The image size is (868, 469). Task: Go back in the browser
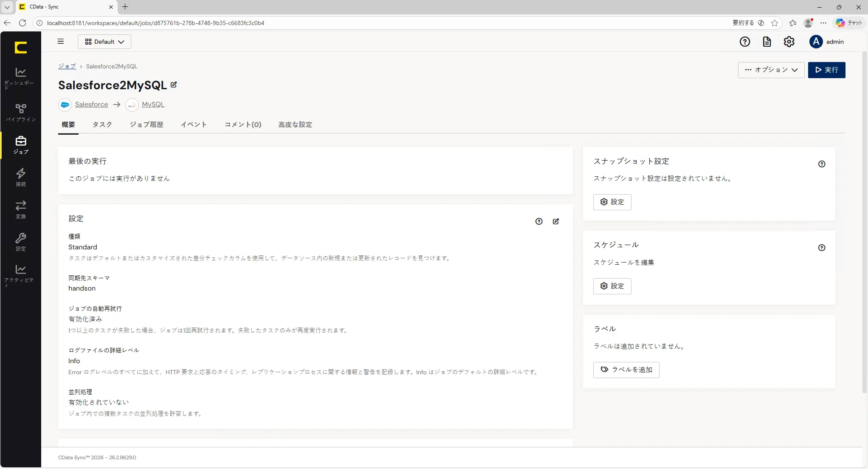click(7, 23)
